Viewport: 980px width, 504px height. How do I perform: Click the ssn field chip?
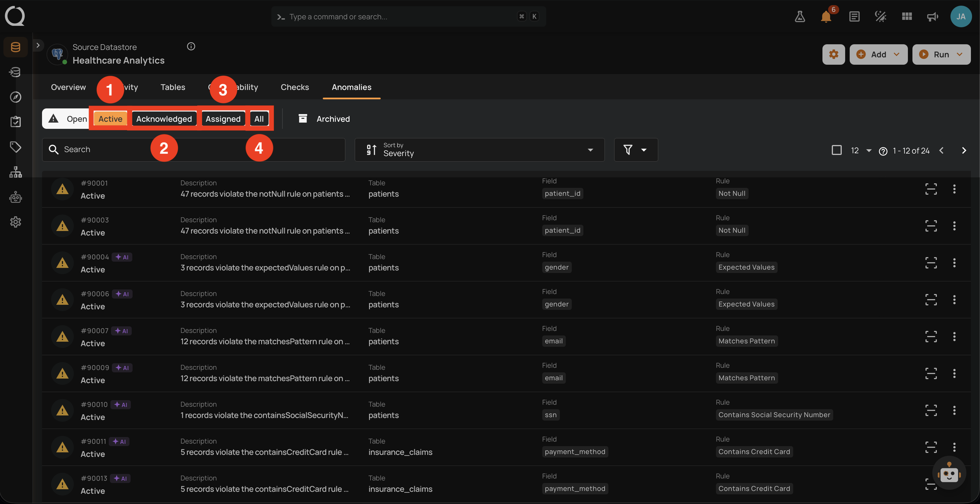(550, 415)
